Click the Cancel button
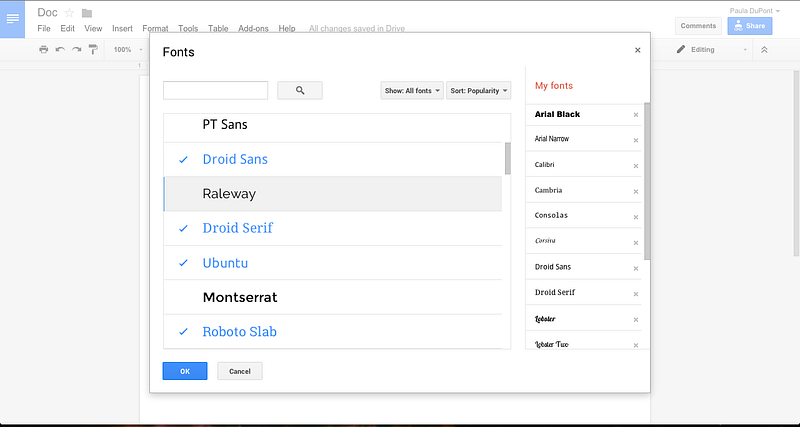 tap(240, 371)
